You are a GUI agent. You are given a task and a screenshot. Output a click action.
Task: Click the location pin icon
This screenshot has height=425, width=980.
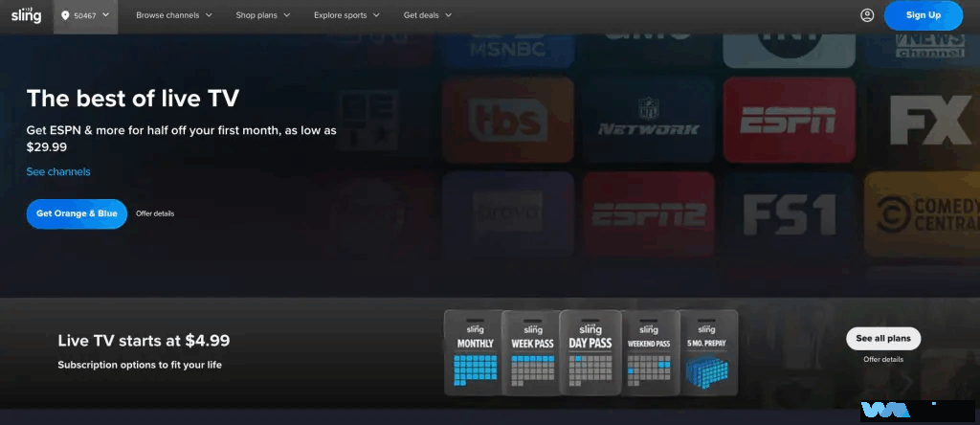[65, 15]
